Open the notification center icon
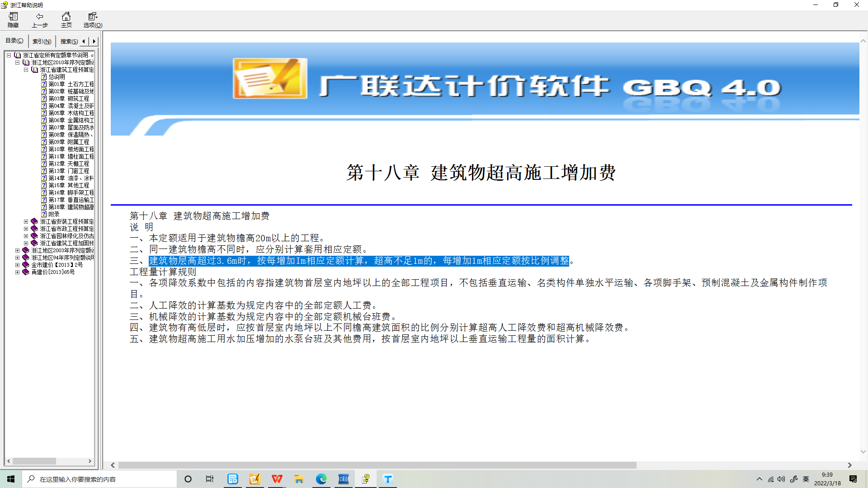 [853, 479]
